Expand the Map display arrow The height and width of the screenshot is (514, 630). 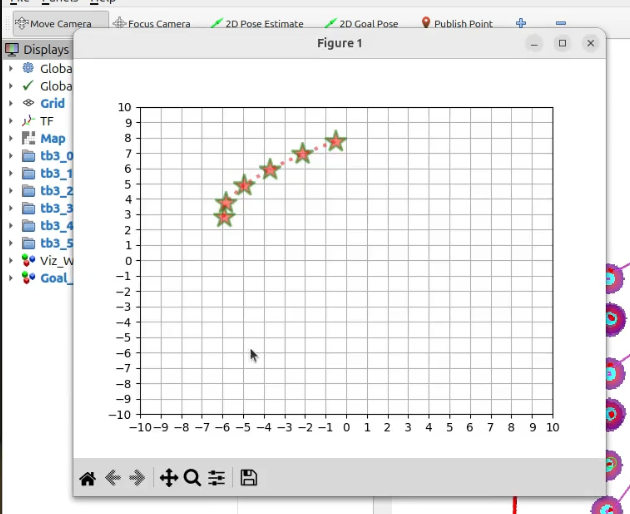[x=11, y=139]
